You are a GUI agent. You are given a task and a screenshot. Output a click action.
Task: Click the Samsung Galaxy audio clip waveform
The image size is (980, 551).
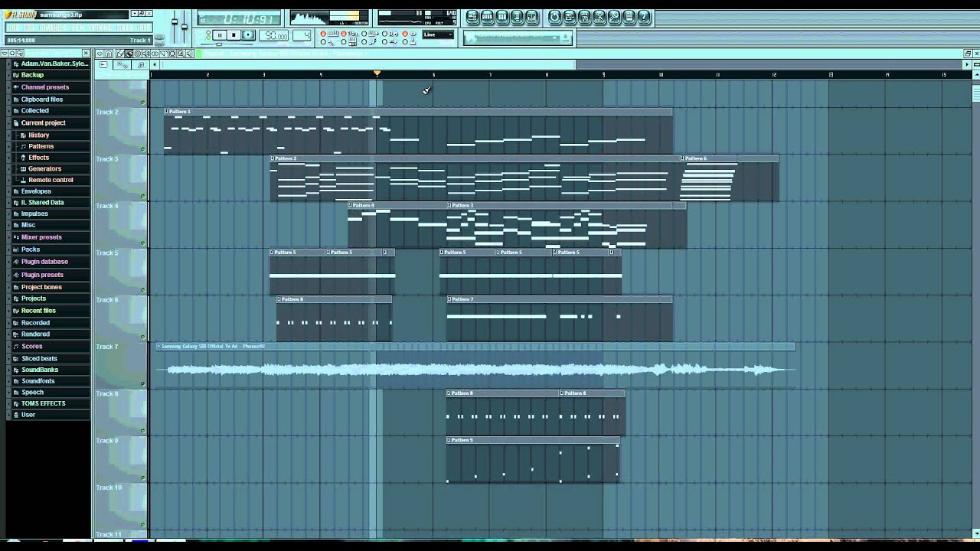(x=475, y=370)
